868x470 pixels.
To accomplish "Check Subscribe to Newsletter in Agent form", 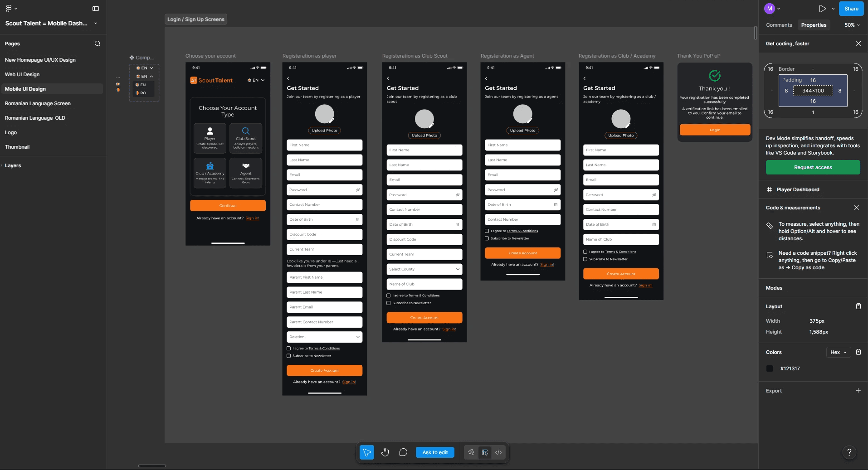I will click(x=487, y=238).
